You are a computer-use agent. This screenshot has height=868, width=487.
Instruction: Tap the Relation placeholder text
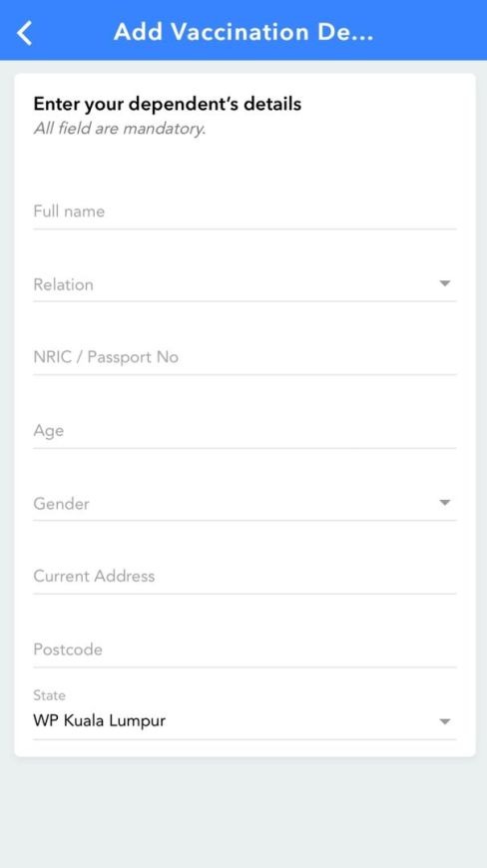tap(63, 284)
